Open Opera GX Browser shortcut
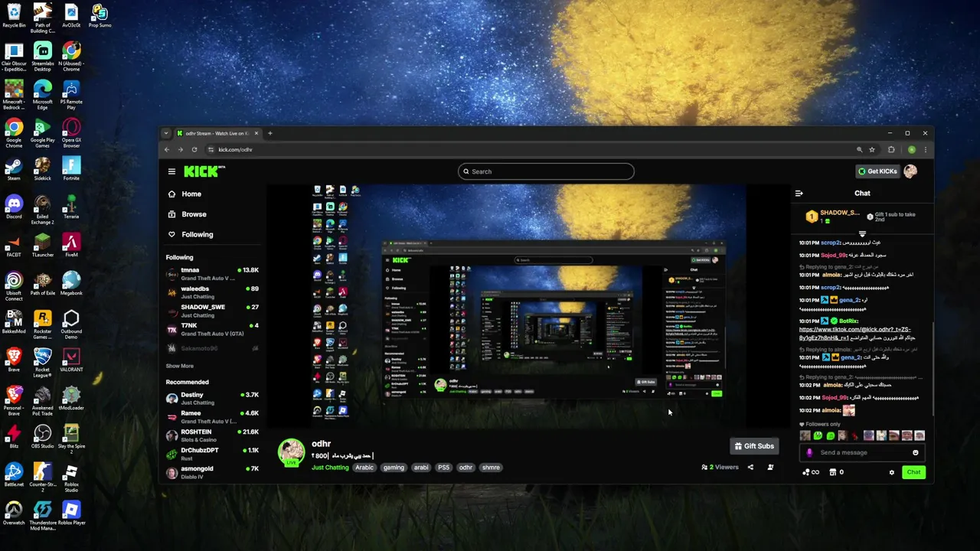Viewport: 980px width, 551px height. click(x=71, y=132)
